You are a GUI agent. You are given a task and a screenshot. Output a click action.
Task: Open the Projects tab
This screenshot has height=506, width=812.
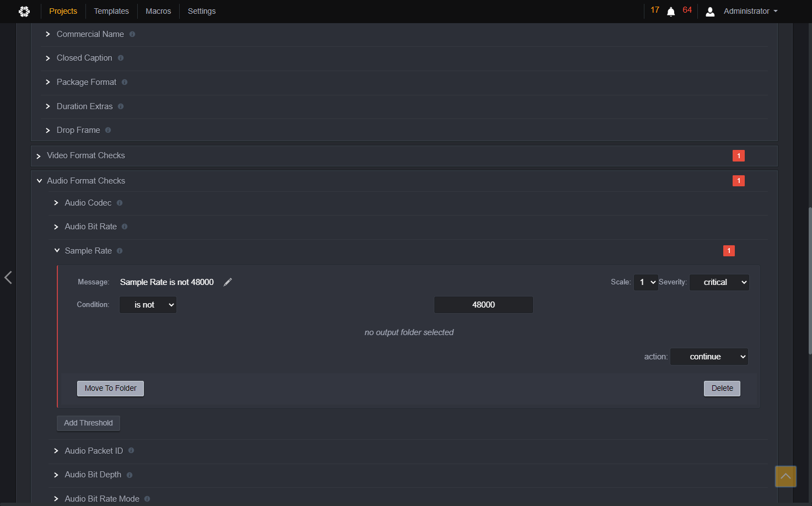click(x=63, y=11)
